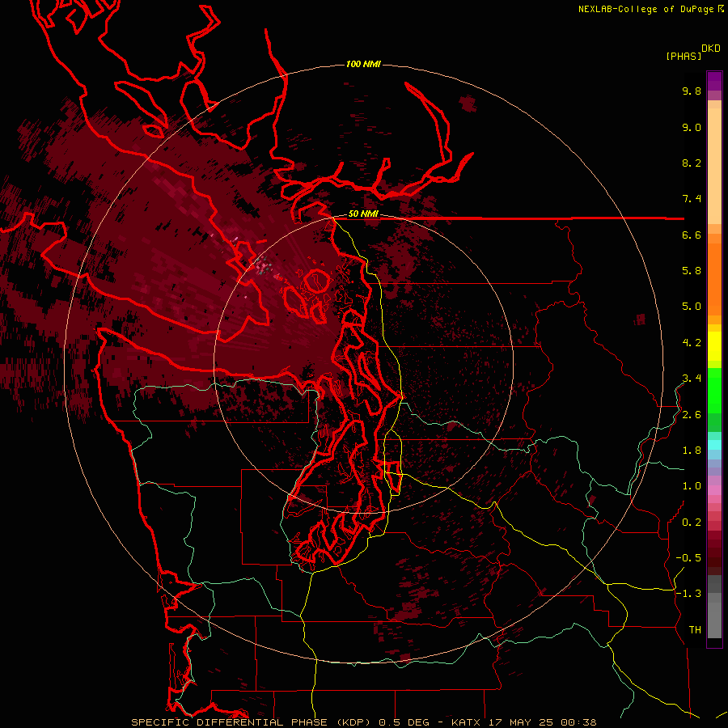The width and height of the screenshot is (728, 728).
Task: Select the 5.0 legend value
Action: point(692,307)
